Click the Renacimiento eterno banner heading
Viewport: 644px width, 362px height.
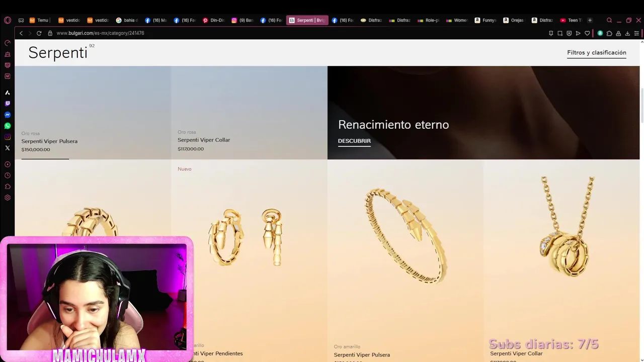point(393,125)
